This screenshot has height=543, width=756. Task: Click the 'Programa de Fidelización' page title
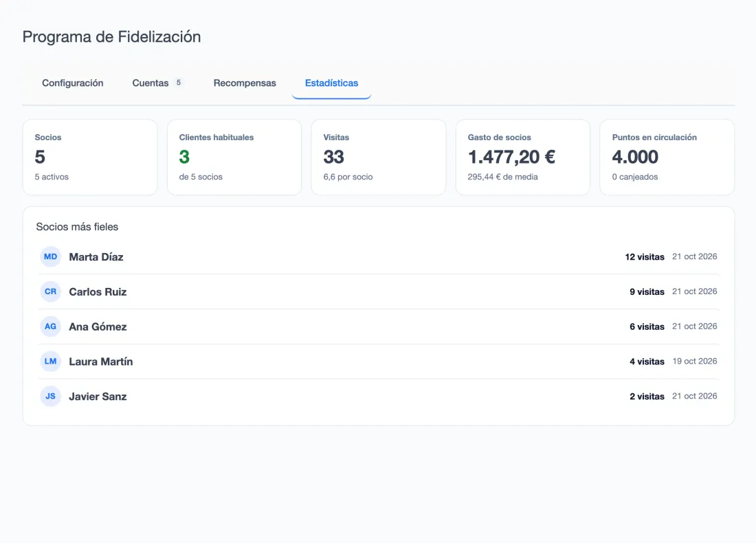(x=111, y=37)
